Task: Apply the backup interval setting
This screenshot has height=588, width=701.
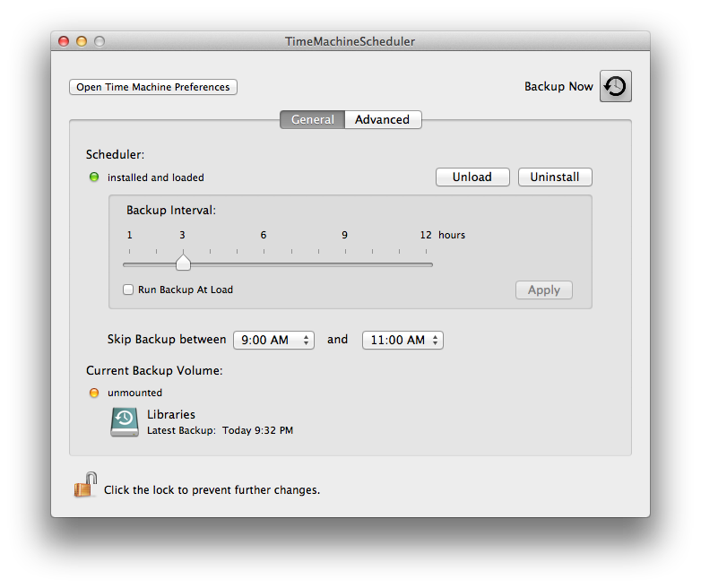Action: (543, 290)
